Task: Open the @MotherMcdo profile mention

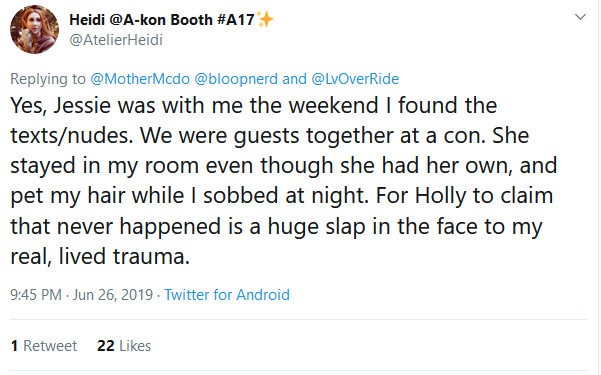Action: pos(140,79)
